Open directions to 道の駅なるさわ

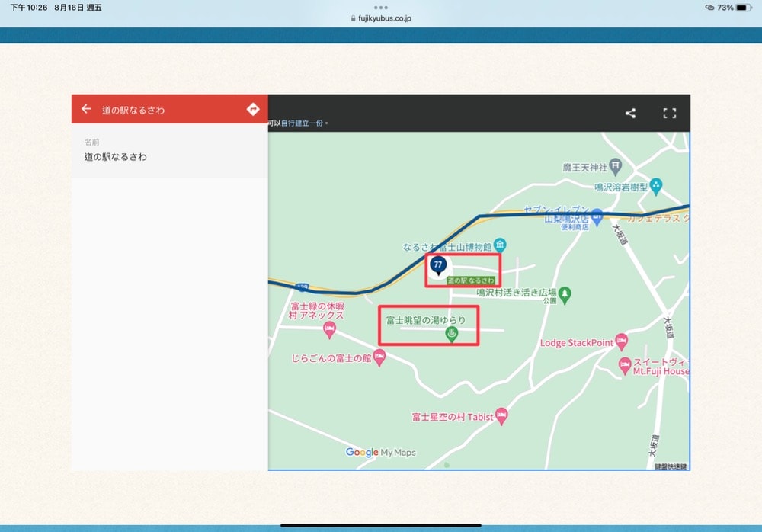(253, 109)
